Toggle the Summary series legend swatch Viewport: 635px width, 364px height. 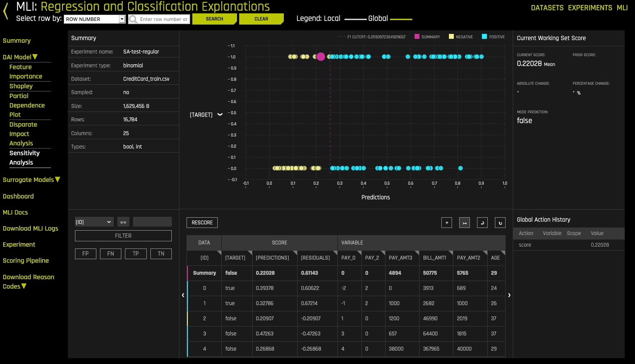417,37
